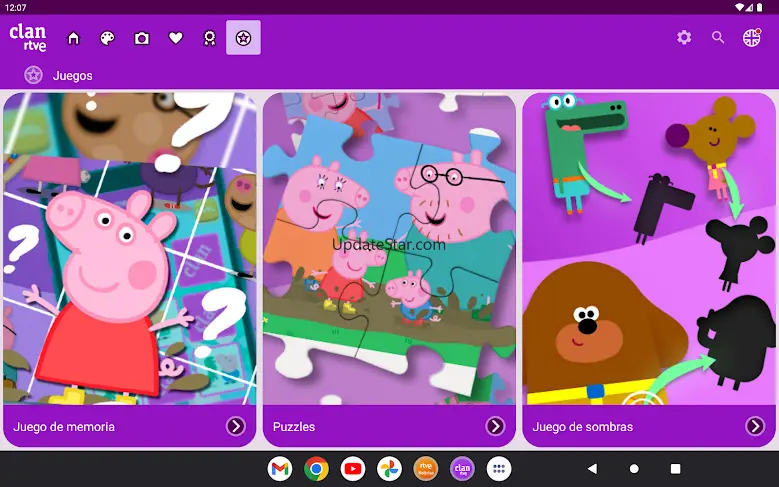Screen dimensions: 779x487
Task: Launch Chrome from the taskbar
Action: (x=316, y=469)
